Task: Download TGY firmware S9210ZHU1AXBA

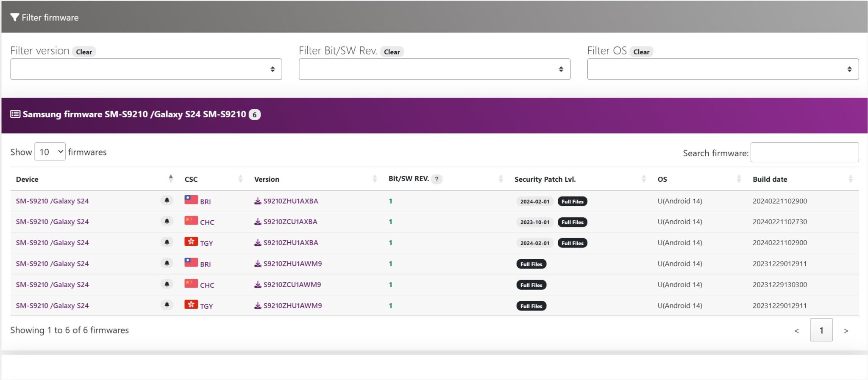Action: pyautogui.click(x=286, y=243)
